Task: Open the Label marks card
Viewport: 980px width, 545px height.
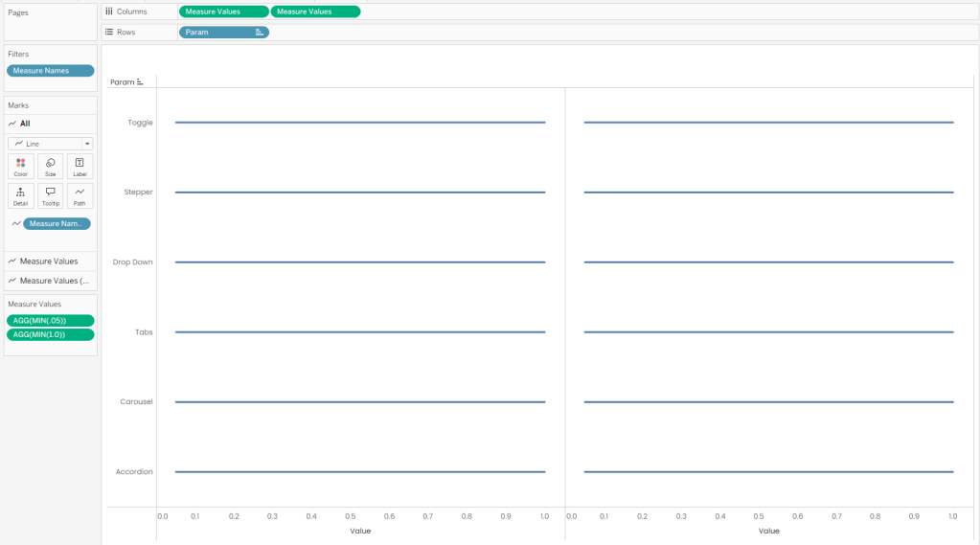Action: pos(80,167)
